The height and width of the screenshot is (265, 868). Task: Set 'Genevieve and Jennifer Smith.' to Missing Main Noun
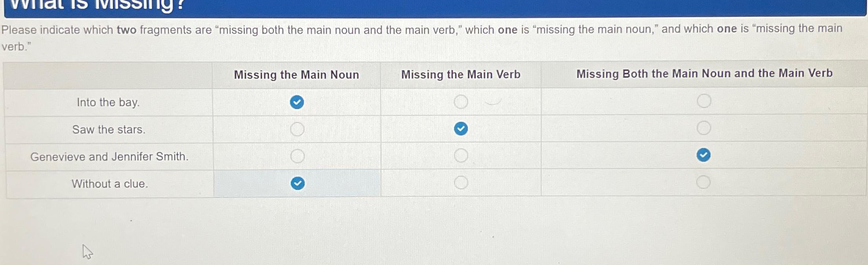tap(297, 156)
